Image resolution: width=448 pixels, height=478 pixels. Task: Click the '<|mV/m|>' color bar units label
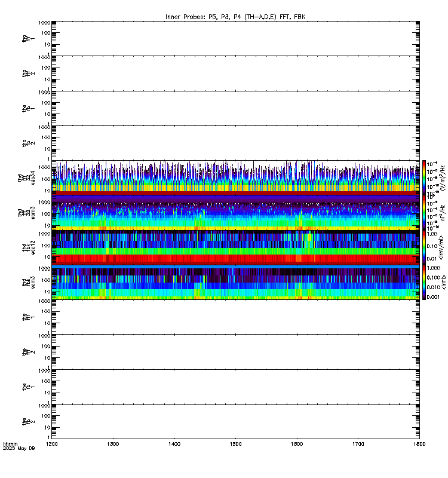point(441,247)
